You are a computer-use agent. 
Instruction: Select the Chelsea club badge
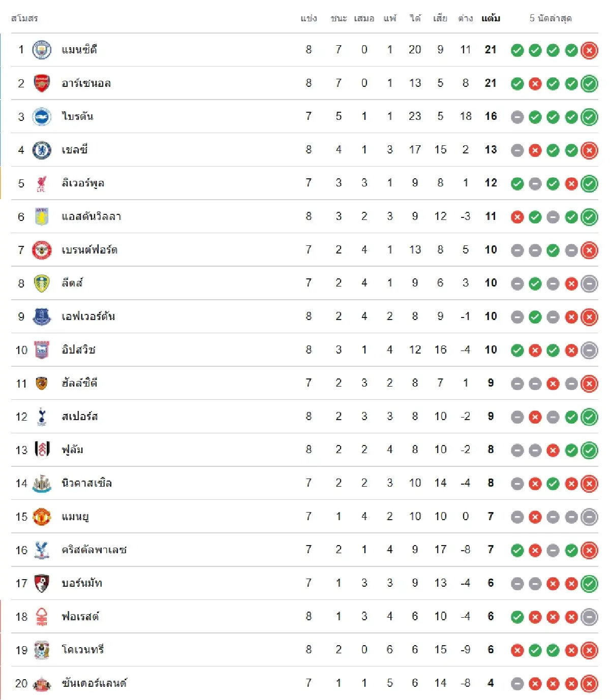42,150
